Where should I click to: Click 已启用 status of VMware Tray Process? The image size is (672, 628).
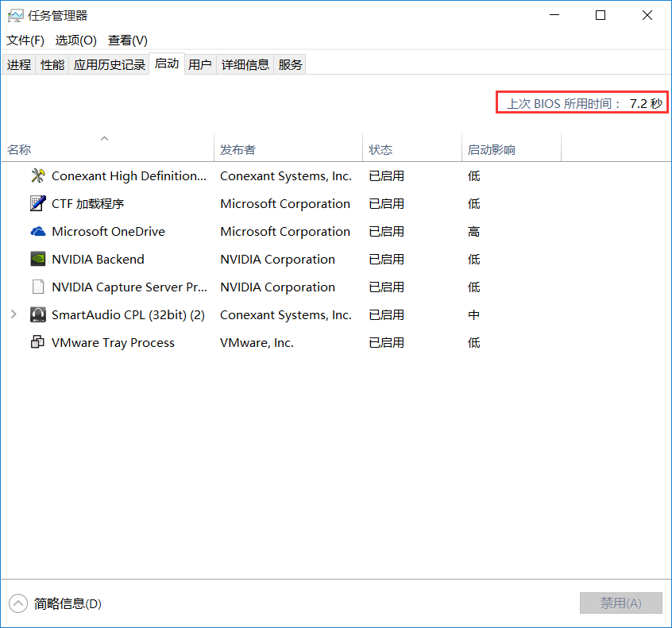[386, 343]
